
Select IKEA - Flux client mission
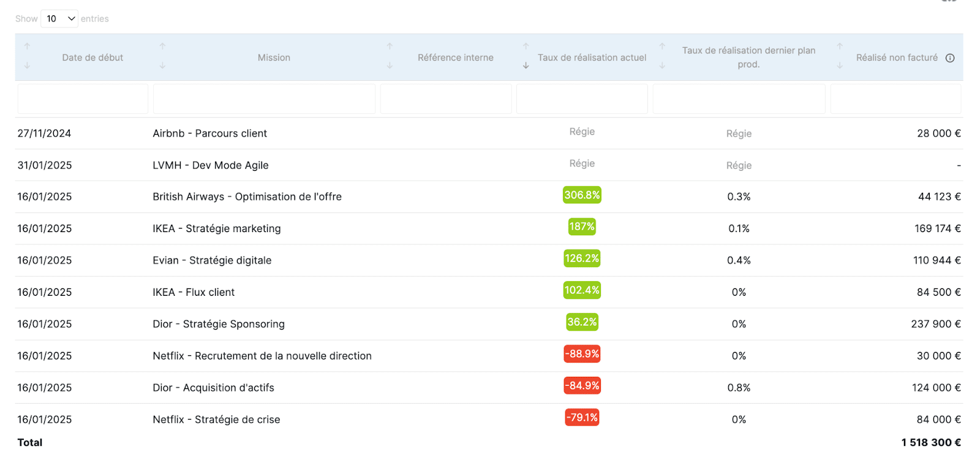coord(194,292)
